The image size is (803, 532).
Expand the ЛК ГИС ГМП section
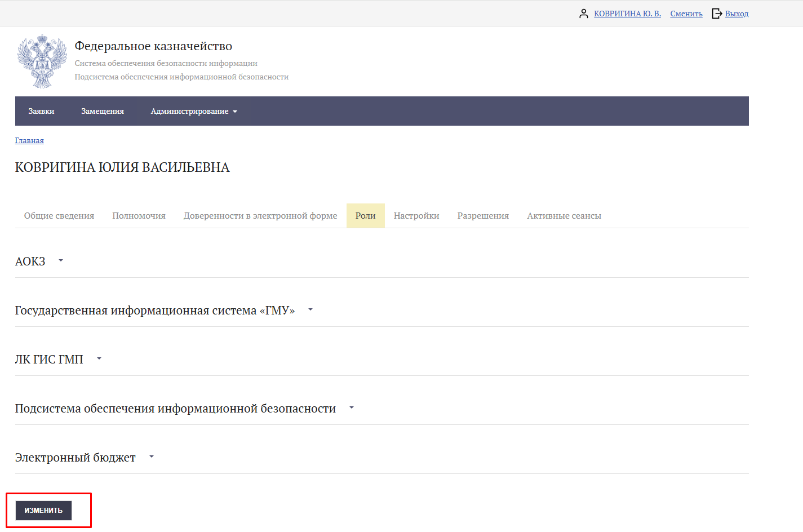click(x=99, y=359)
